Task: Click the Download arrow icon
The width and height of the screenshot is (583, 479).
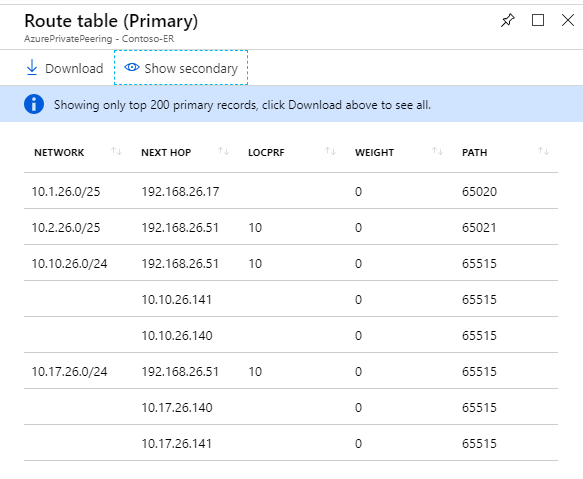Action: pyautogui.click(x=32, y=68)
